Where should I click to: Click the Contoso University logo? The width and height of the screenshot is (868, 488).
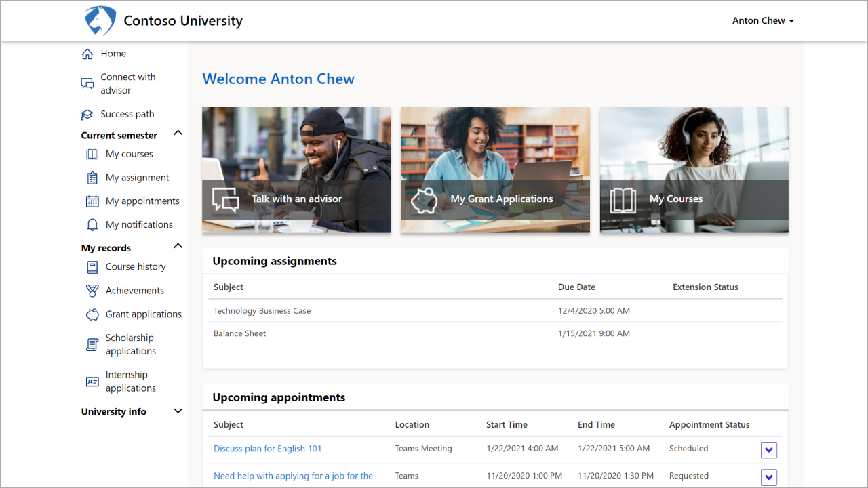pos(99,20)
